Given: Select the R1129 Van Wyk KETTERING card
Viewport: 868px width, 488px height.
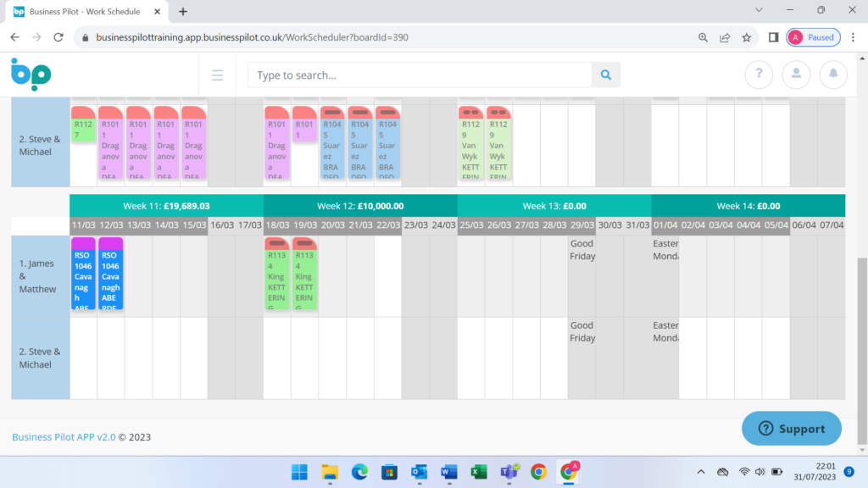Looking at the screenshot, I should tap(470, 144).
